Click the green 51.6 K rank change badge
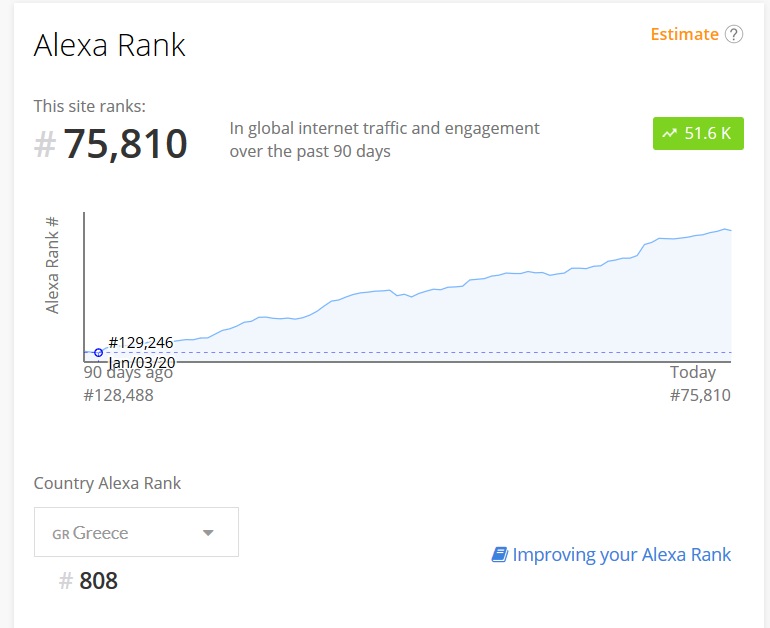The width and height of the screenshot is (770, 628). click(698, 134)
